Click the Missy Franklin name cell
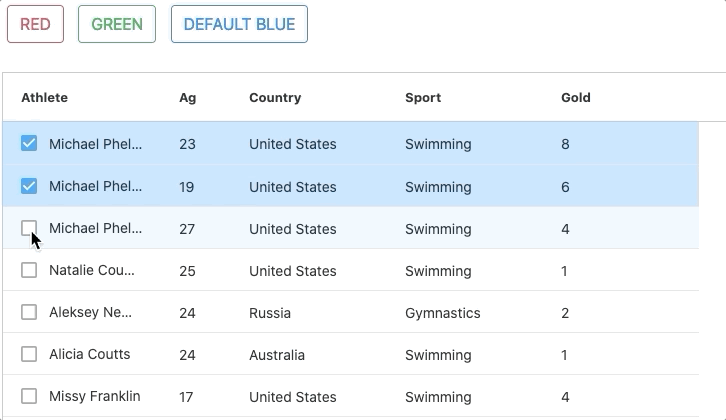Screen dimensions: 726x420 95,396
